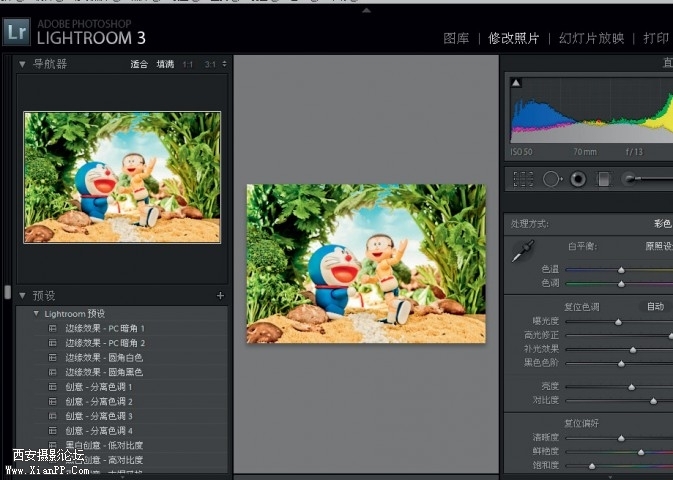Collapse the Lightroom 预设 folder

(x=37, y=313)
